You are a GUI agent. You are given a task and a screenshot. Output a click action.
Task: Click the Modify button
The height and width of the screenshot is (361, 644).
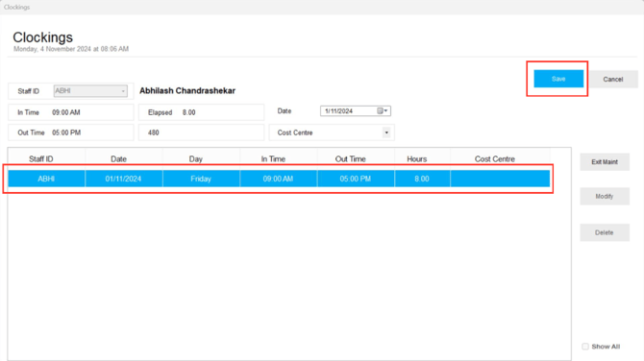click(x=605, y=197)
